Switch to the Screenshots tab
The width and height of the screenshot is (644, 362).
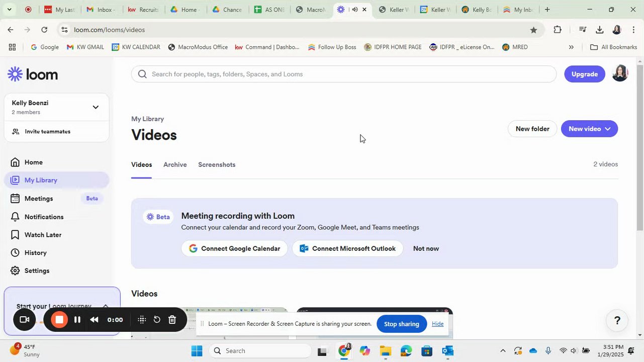217,165
